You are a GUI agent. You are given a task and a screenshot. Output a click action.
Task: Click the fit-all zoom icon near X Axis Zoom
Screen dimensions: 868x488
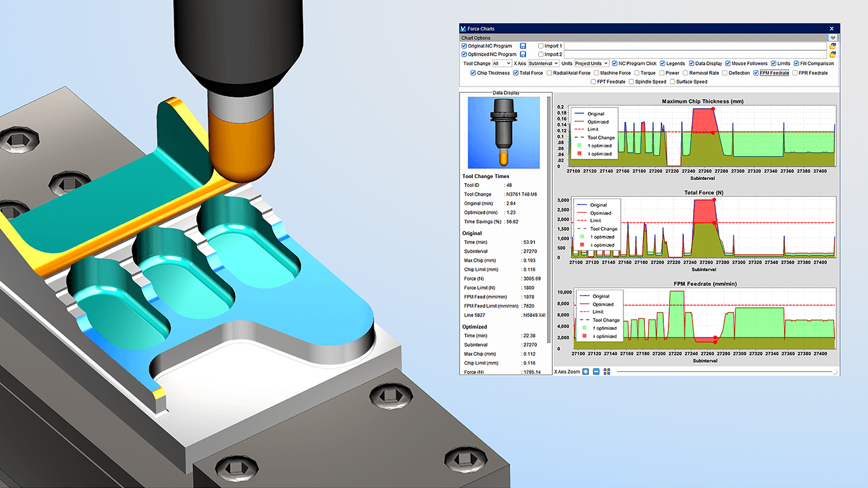click(607, 371)
